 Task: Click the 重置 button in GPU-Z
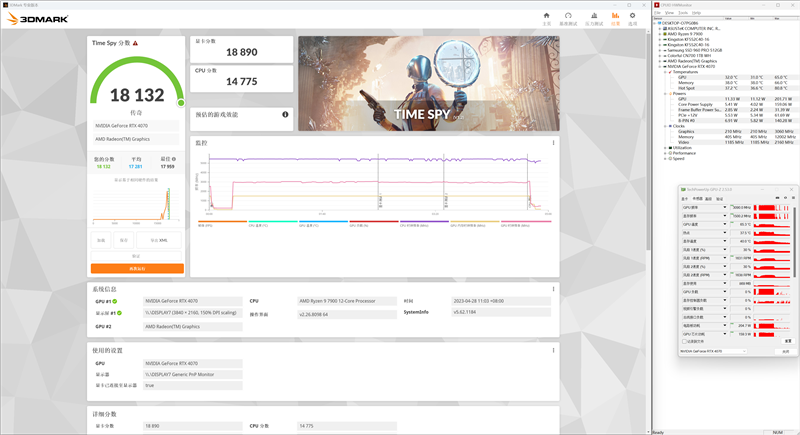pyautogui.click(x=788, y=341)
